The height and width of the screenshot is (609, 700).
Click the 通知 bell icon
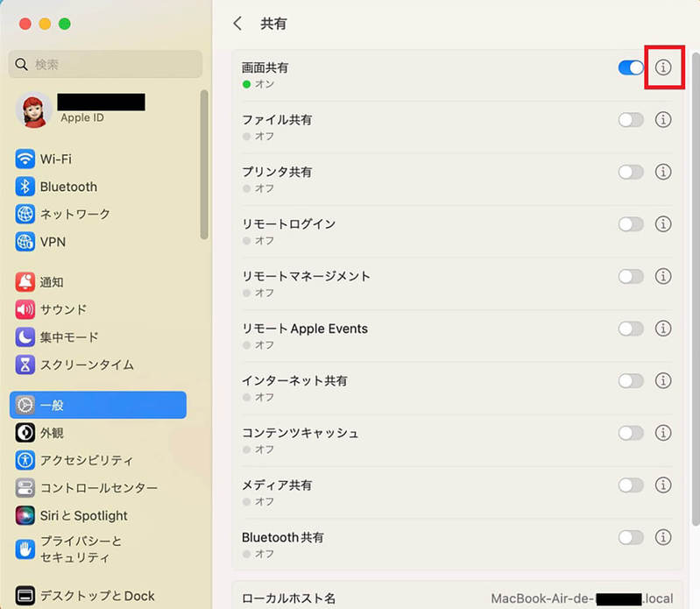point(25,282)
